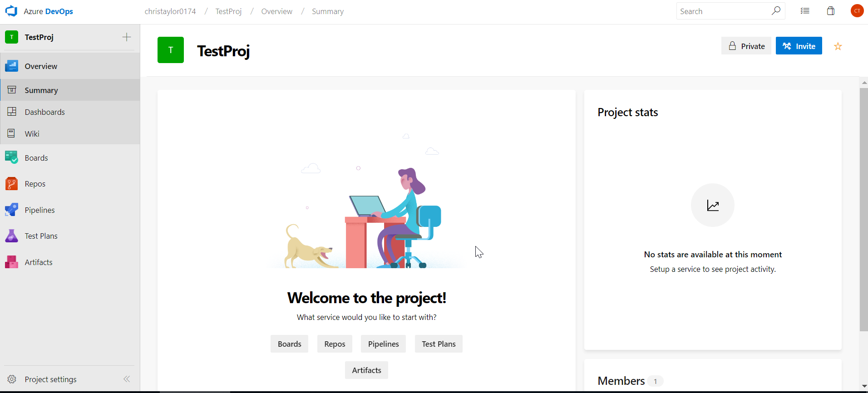Open the Marketplace shopping bag icon
The width and height of the screenshot is (868, 393).
830,11
